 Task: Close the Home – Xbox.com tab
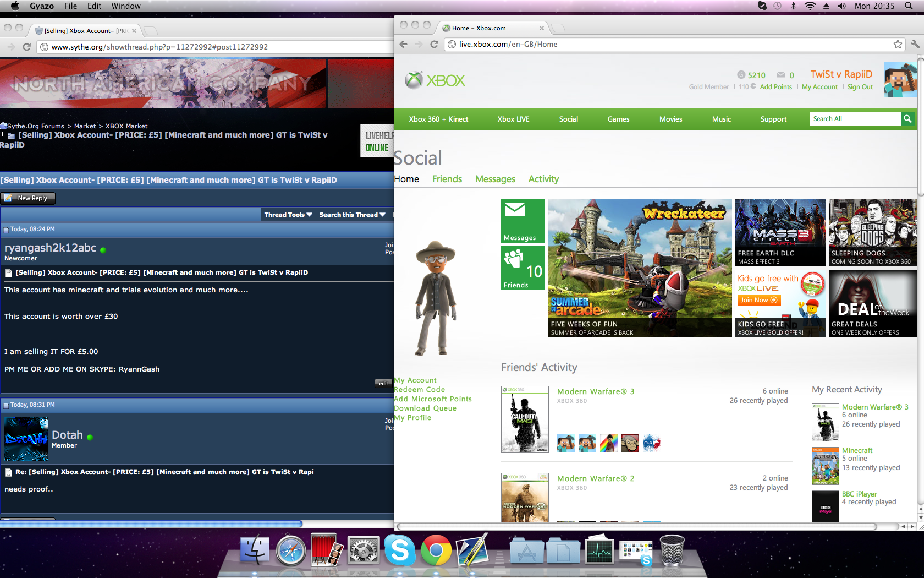click(541, 28)
